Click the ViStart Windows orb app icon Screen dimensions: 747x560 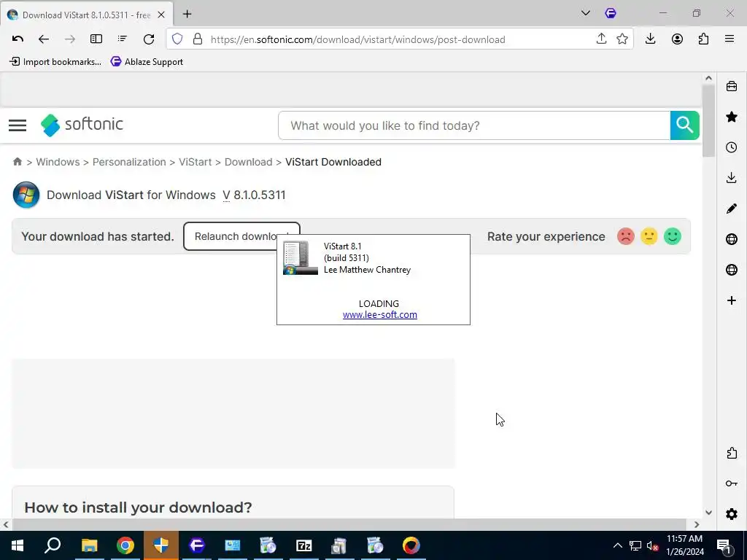point(26,195)
